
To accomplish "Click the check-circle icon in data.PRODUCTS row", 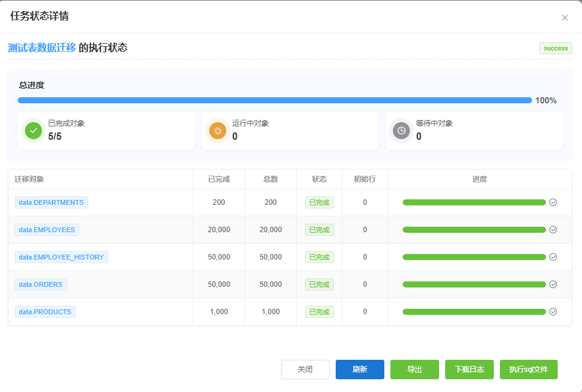I will coord(553,312).
